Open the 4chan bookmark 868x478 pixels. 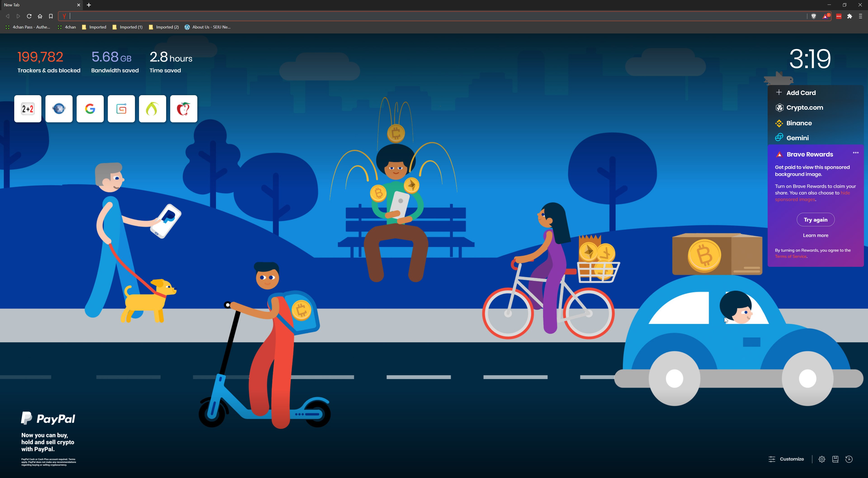67,27
